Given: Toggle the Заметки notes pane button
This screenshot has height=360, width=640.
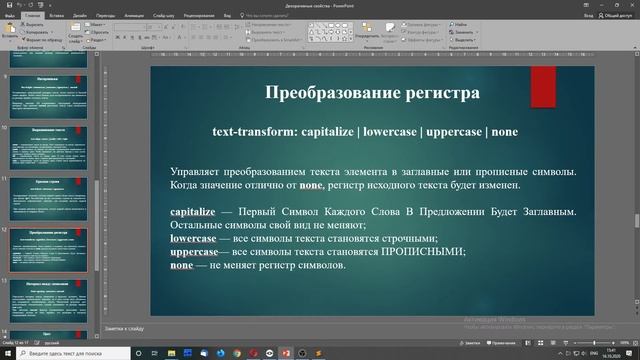Looking at the screenshot, I should [x=470, y=343].
